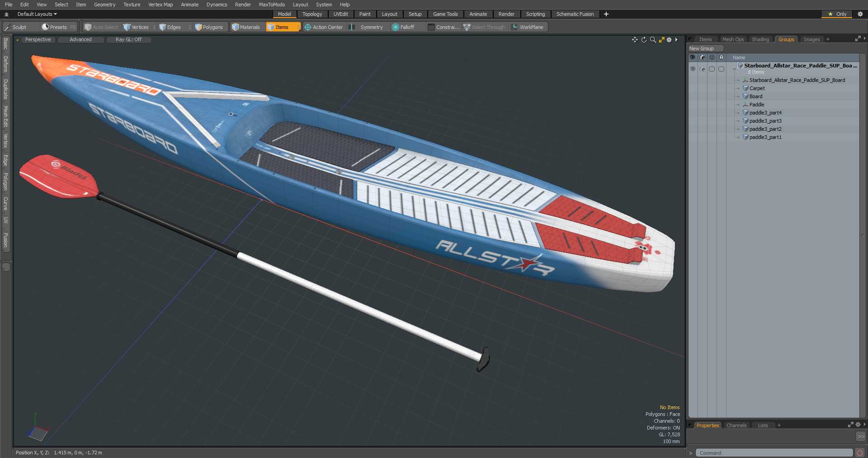The width and height of the screenshot is (868, 458).
Task: Switch to the UVEdit layout tab
Action: (341, 14)
